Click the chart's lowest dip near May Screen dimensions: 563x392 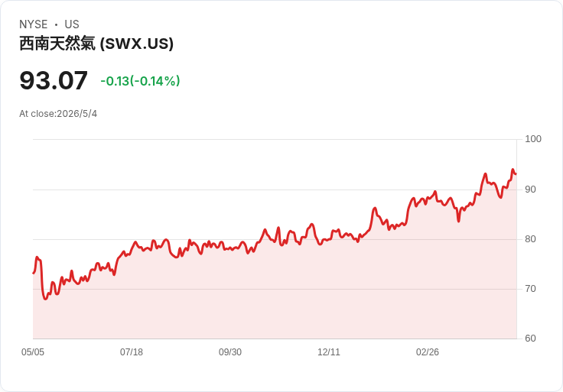45,299
